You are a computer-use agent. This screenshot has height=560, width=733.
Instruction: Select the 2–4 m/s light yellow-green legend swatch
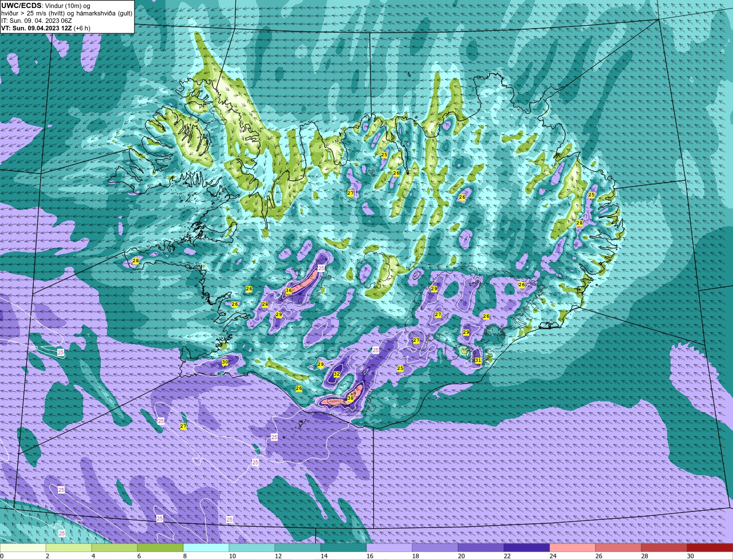(x=69, y=548)
